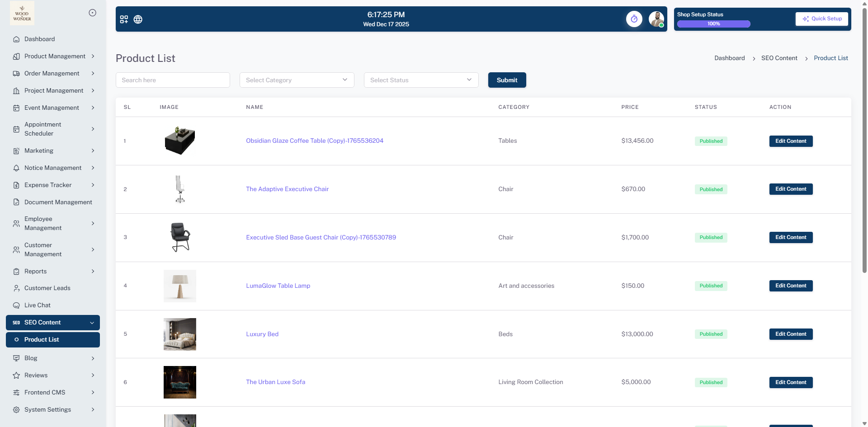Open Live Chat in the sidebar
The width and height of the screenshot is (868, 427).
coord(37,305)
